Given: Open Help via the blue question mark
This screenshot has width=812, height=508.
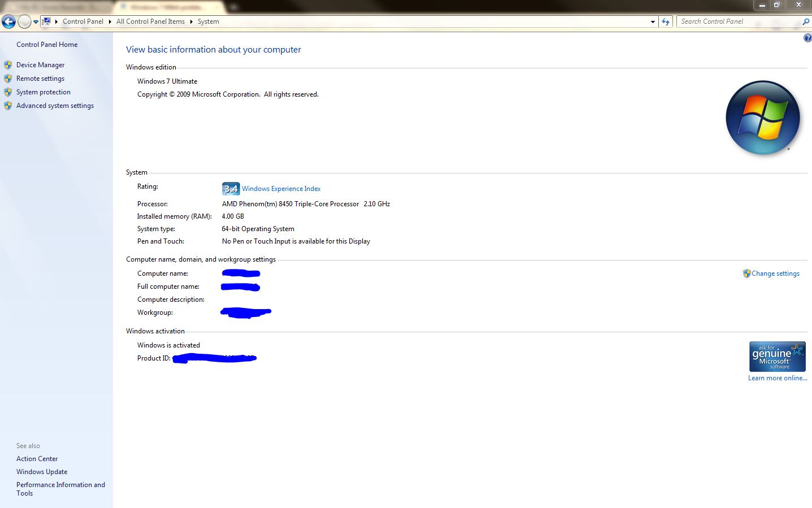Looking at the screenshot, I should [807, 38].
